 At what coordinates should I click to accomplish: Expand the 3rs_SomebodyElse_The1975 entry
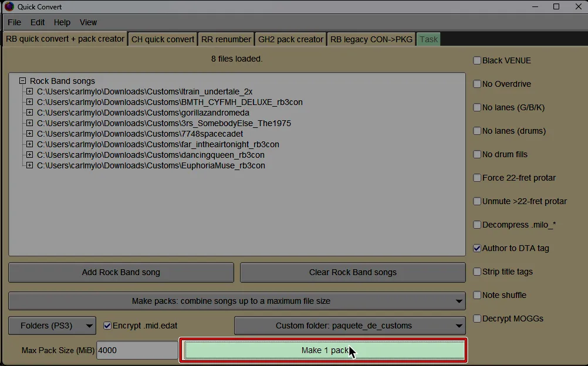[x=29, y=123]
